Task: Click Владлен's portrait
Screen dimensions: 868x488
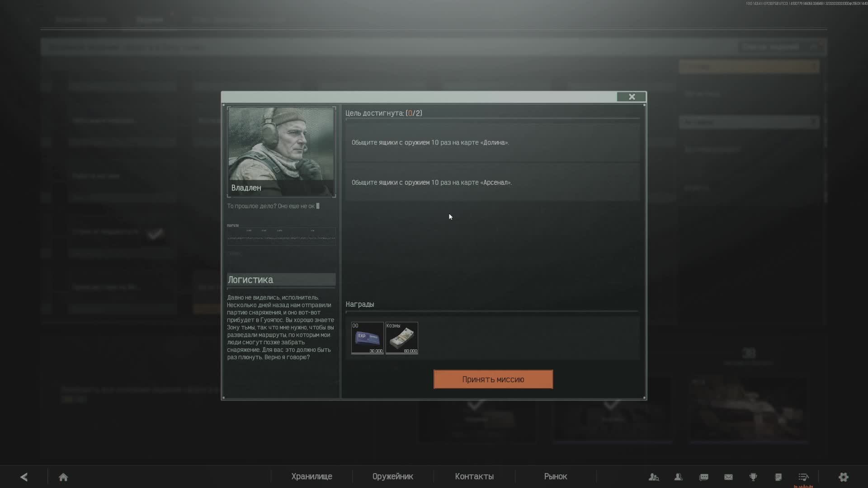Action: [x=281, y=152]
